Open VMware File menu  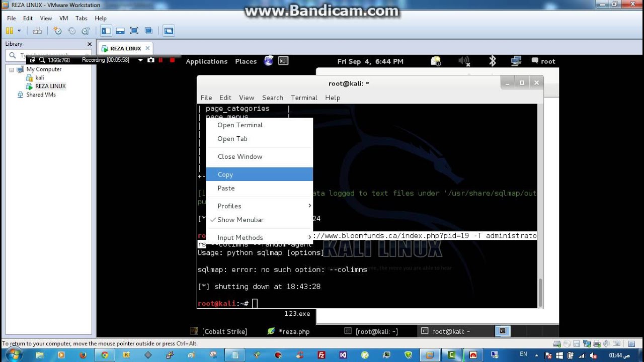[11, 18]
